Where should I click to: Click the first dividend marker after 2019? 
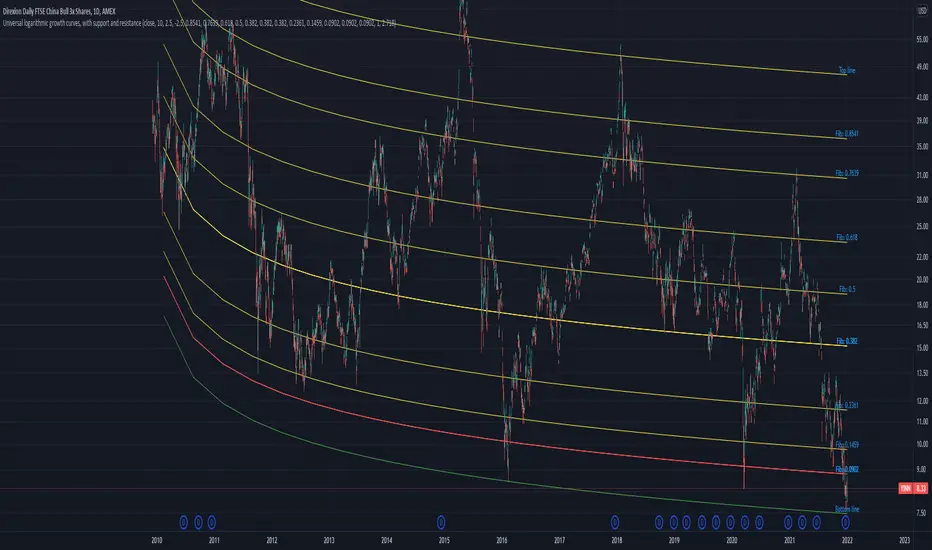click(687, 523)
